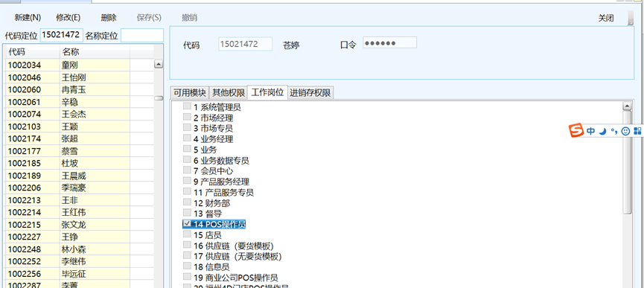Check the 6 业务数据专员 checkbox

coord(187,159)
